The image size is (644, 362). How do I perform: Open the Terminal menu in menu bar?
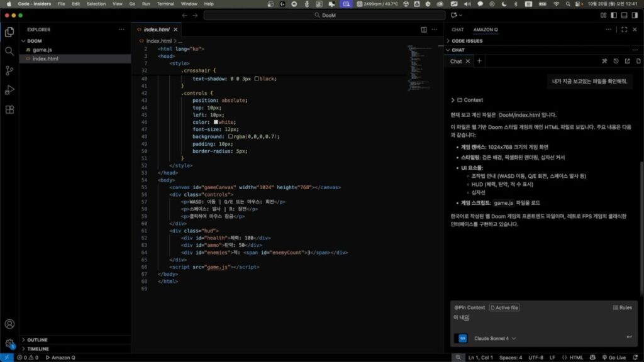coord(165,4)
